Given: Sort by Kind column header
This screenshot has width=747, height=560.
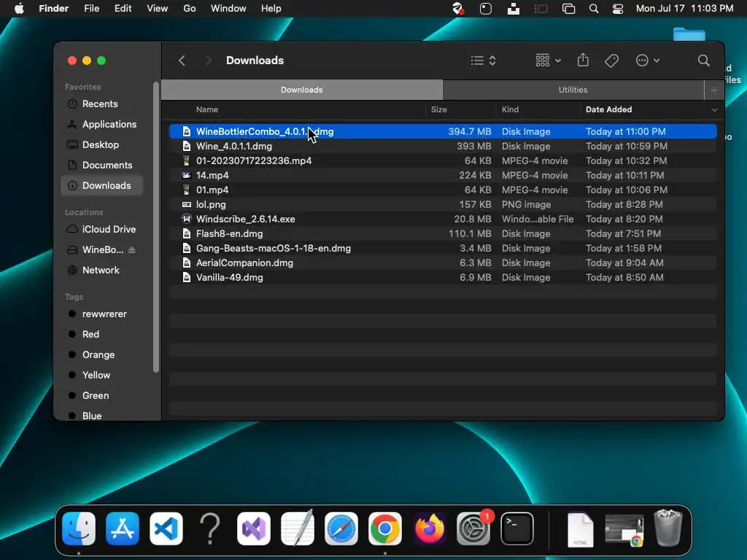Looking at the screenshot, I should (510, 109).
